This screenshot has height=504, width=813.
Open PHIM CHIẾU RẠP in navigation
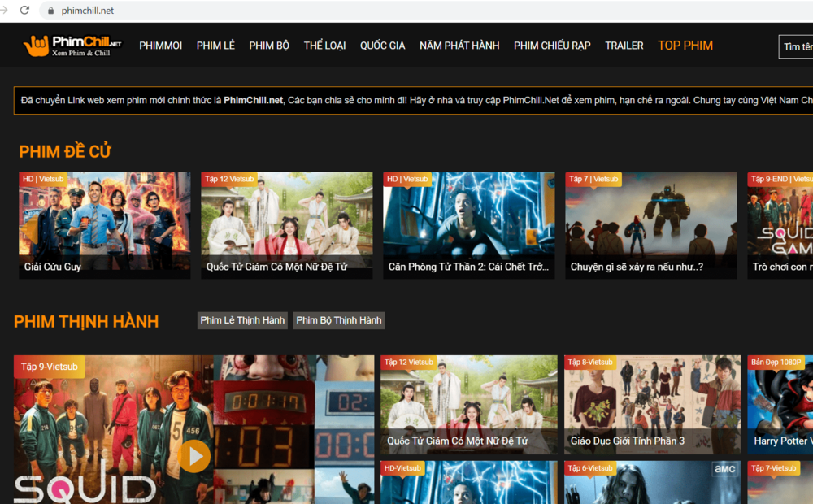(x=552, y=46)
